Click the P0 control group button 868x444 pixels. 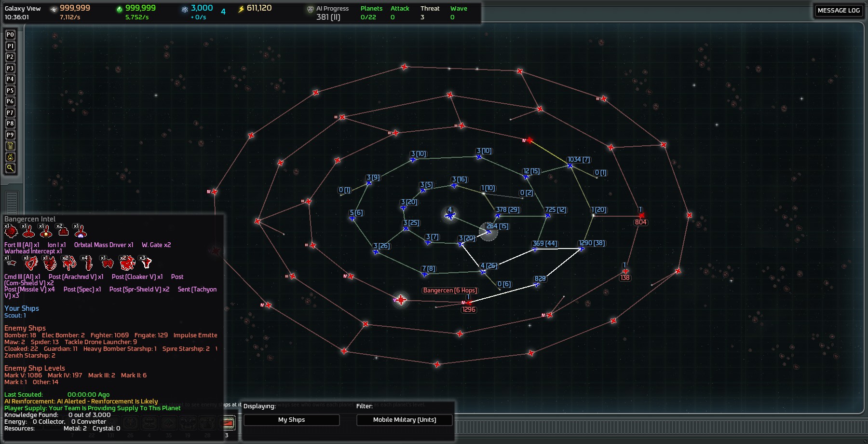[x=10, y=35]
